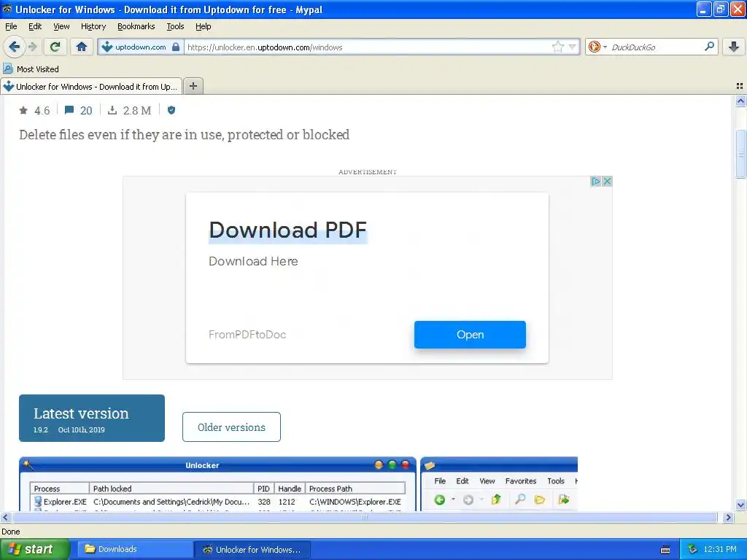Open the second Explorer screenshot thumbnail
The width and height of the screenshot is (747, 560).
coord(499,484)
